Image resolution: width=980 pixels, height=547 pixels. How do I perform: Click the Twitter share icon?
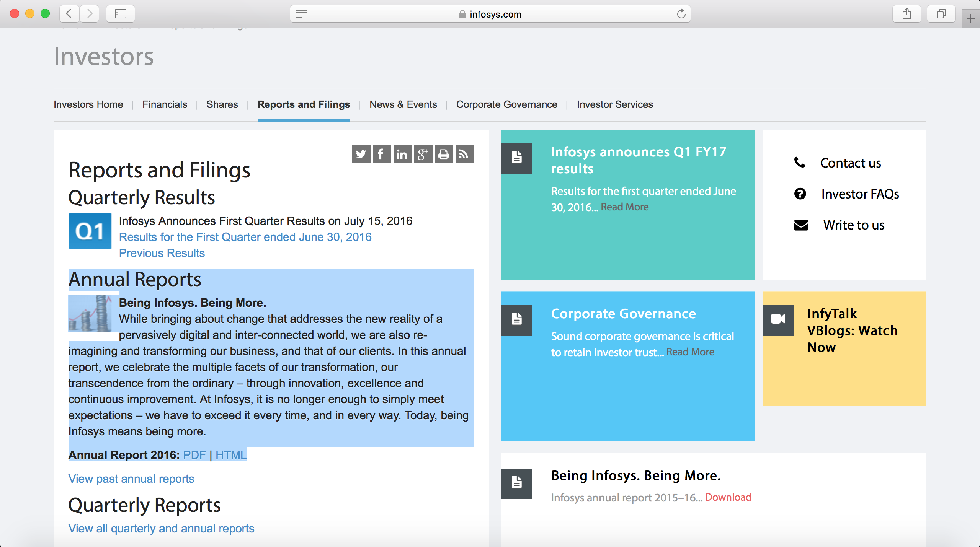coord(361,153)
